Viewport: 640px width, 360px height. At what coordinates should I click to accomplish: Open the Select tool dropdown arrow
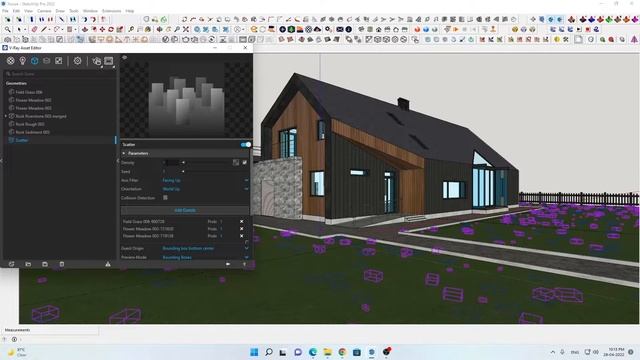point(24,30)
